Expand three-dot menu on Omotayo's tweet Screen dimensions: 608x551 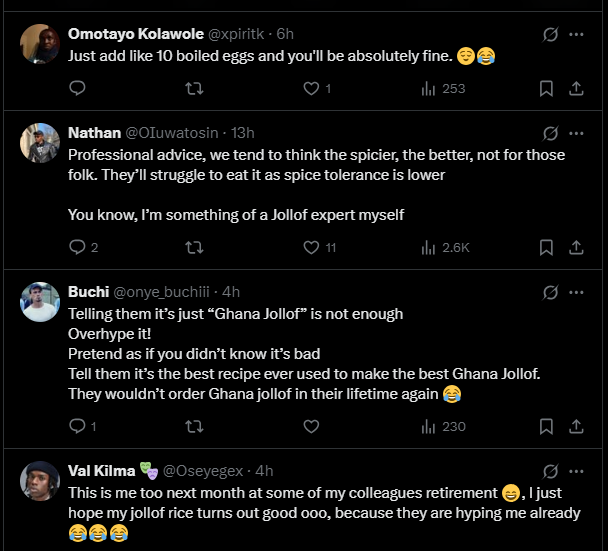(576, 34)
